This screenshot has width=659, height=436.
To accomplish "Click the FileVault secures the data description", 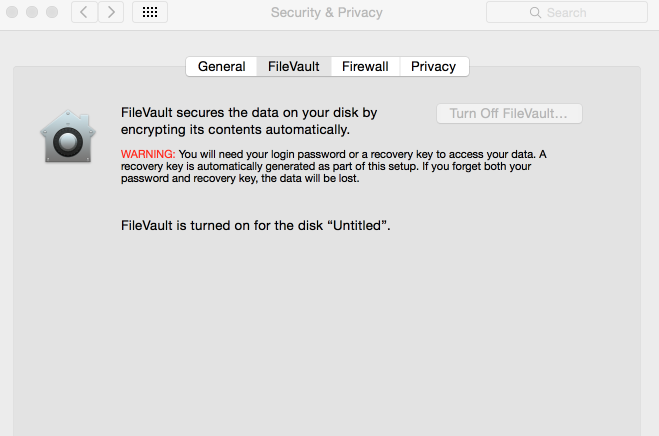I will tap(249, 121).
